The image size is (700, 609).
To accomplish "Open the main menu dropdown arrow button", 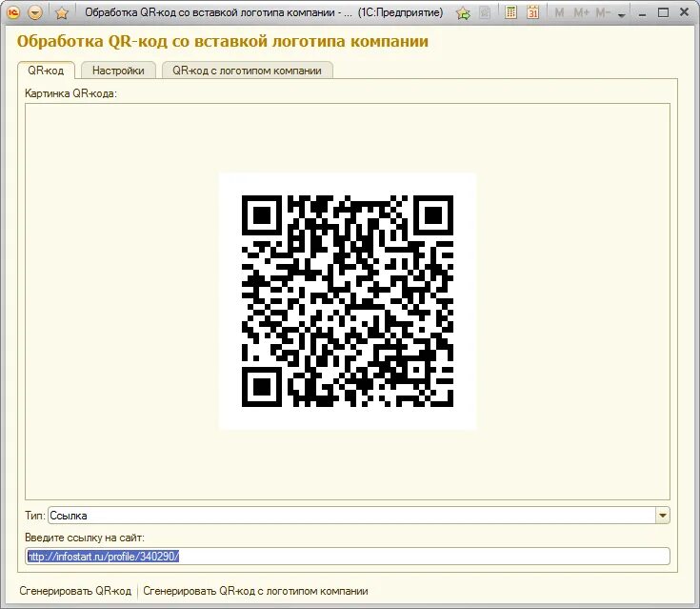I will (x=35, y=13).
